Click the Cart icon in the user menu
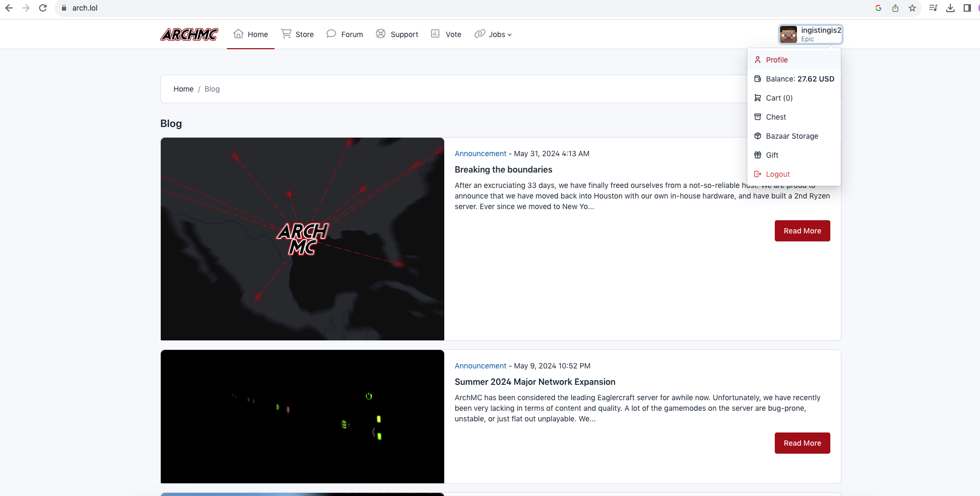This screenshot has width=980, height=496. (x=757, y=98)
